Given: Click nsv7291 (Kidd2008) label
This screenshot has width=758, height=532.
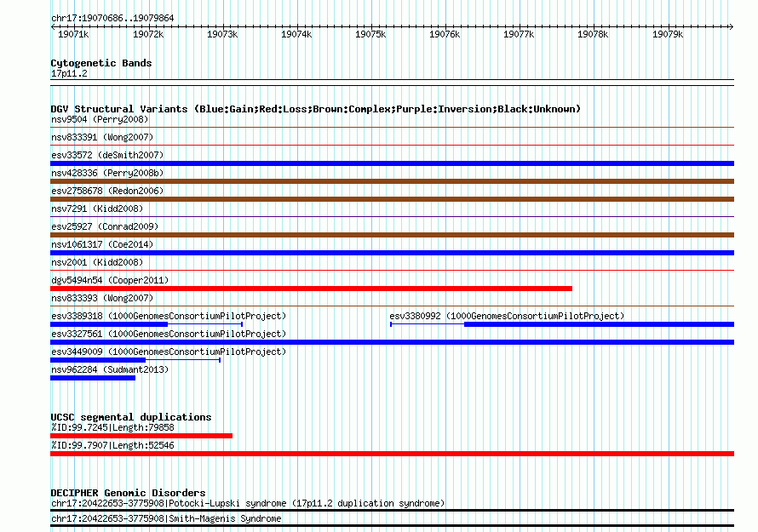Looking at the screenshot, I should (97, 209).
